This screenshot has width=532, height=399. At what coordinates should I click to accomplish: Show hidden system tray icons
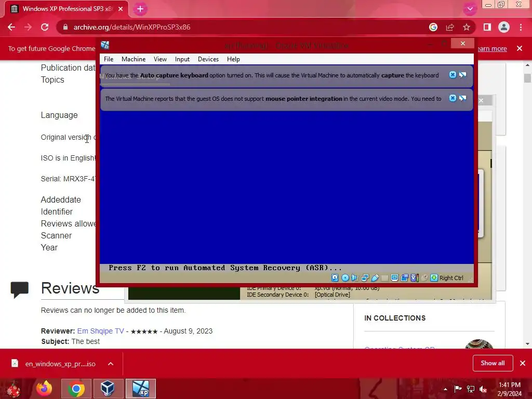click(x=445, y=389)
